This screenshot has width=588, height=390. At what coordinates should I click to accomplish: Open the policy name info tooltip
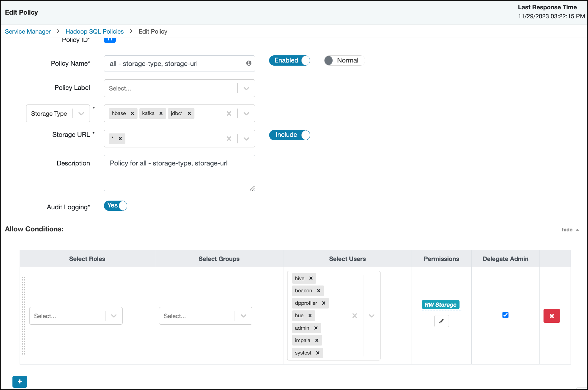click(248, 63)
